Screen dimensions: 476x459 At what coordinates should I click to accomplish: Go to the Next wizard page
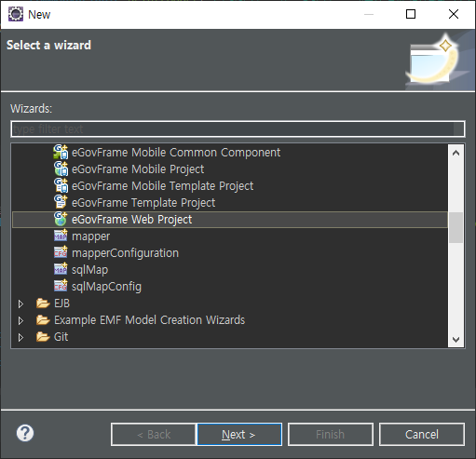click(x=239, y=434)
